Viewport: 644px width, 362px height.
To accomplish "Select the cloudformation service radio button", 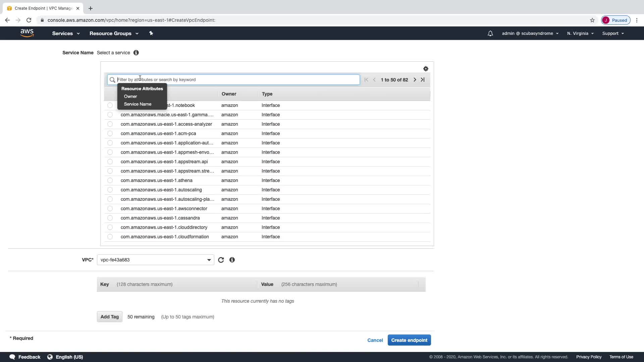I will click(x=110, y=237).
